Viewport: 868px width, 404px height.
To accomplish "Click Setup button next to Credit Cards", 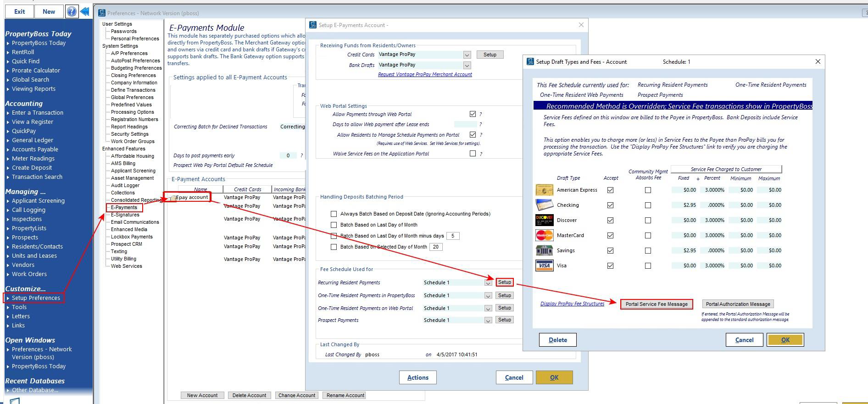I will click(x=490, y=55).
